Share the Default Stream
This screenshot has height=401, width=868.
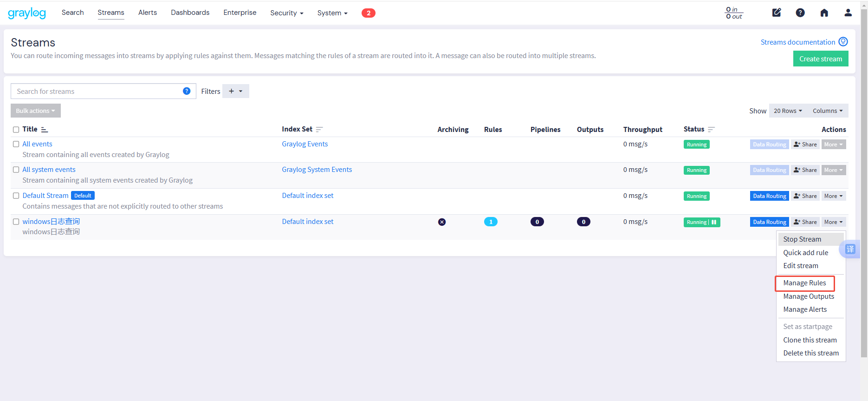pos(805,196)
